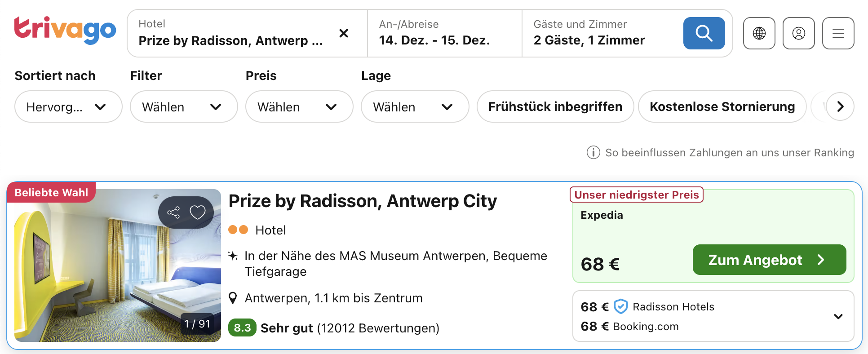This screenshot has width=868, height=354.
Task: Open the Filter Wählen dropdown
Action: coord(184,107)
